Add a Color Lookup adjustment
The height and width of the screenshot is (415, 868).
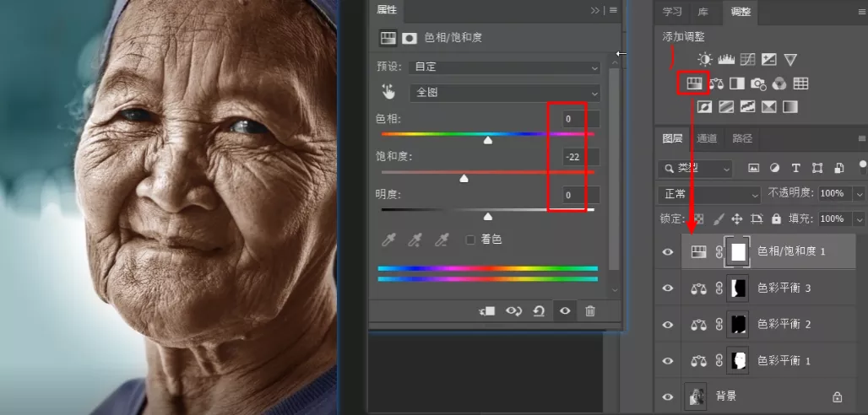pyautogui.click(x=800, y=84)
